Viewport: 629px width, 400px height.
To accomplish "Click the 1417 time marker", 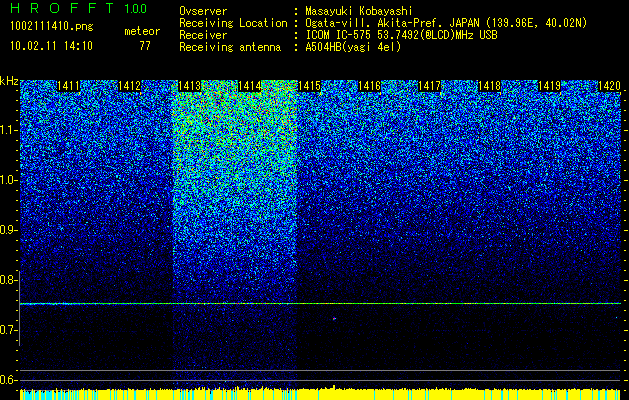I will tap(429, 86).
